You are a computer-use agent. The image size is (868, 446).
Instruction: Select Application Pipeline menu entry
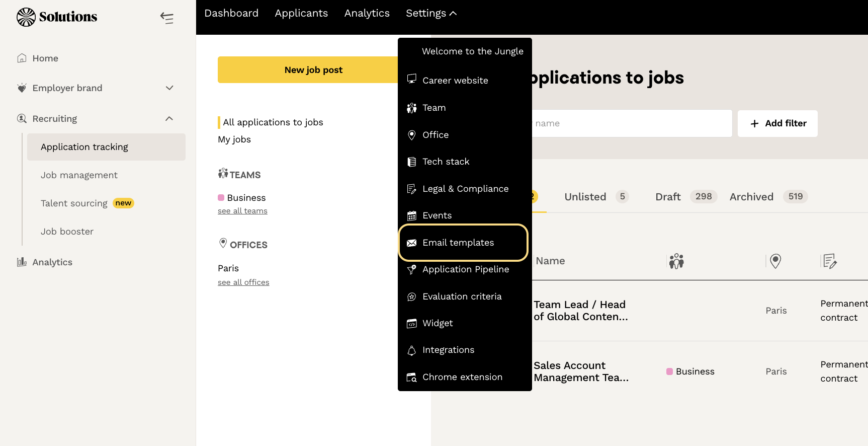(465, 269)
